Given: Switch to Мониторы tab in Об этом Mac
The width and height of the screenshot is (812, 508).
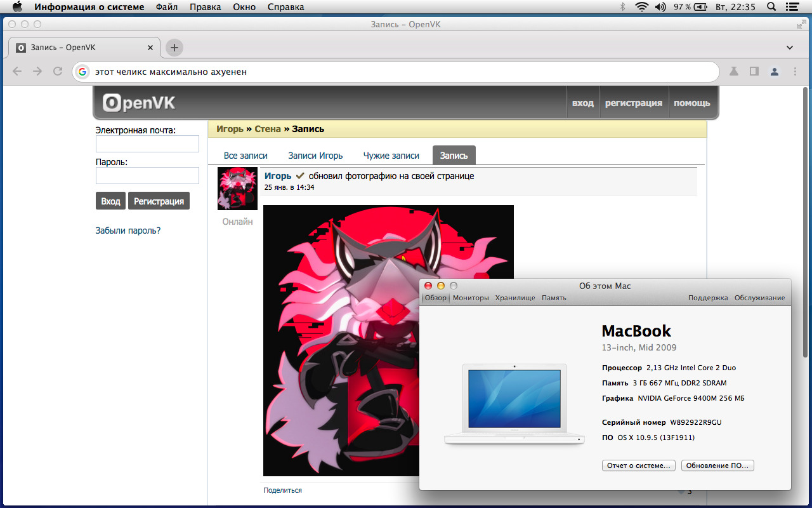Looking at the screenshot, I should coord(471,298).
